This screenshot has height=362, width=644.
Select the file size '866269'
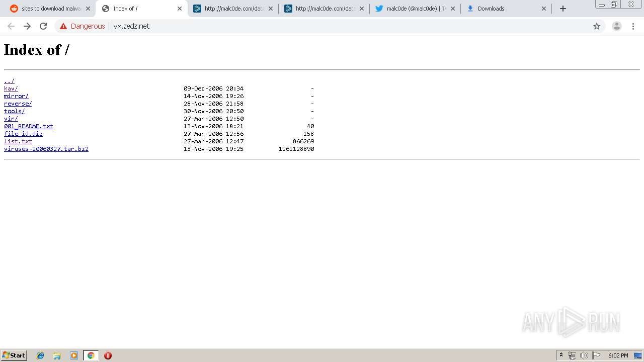tap(303, 141)
